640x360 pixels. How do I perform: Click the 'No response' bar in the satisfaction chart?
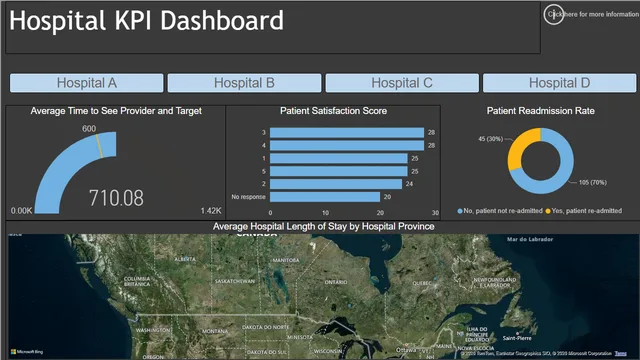coord(325,197)
